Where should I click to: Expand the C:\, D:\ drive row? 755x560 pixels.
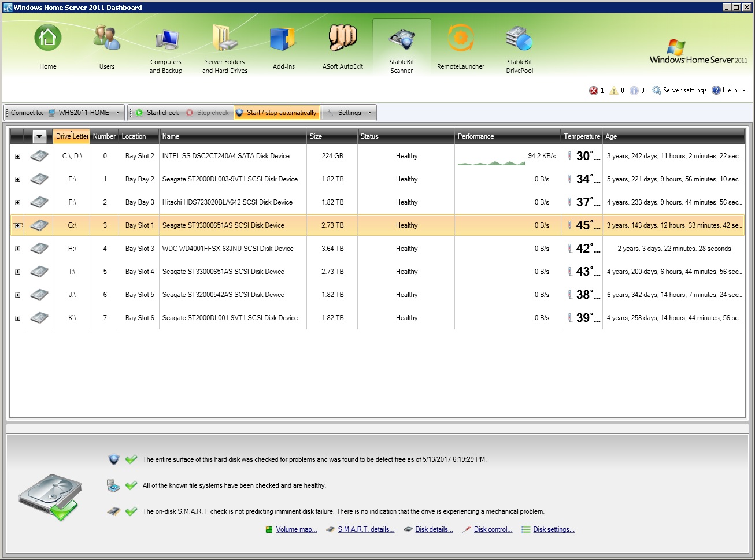point(18,157)
